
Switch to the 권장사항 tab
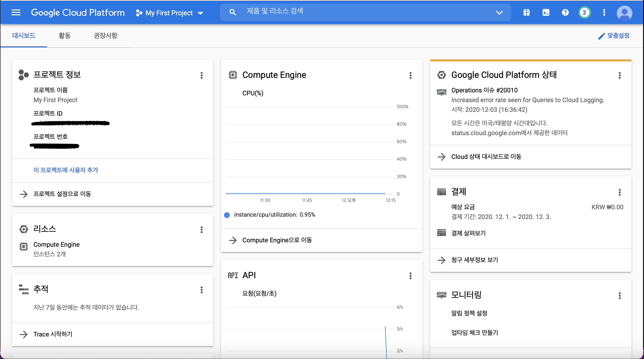[x=105, y=35]
